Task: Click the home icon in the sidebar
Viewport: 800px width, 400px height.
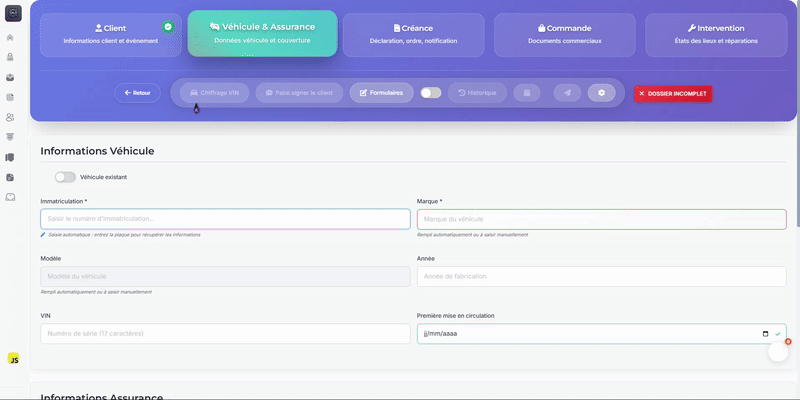Action: click(10, 37)
